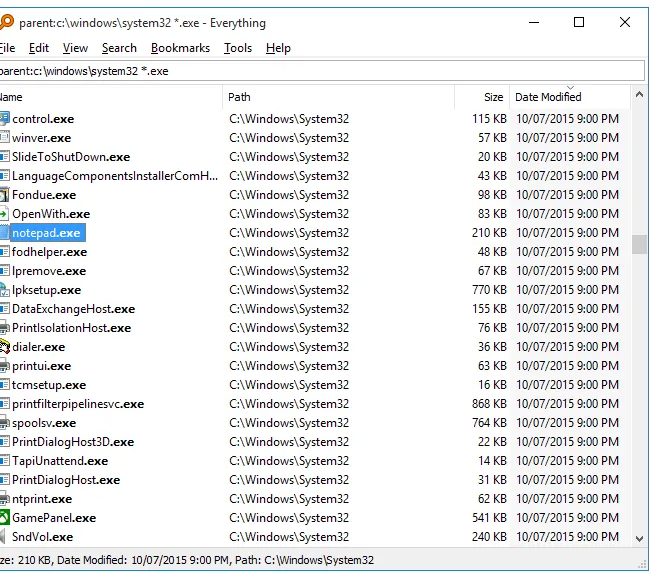The image size is (649, 573).
Task: Click the SndVol.exe speaker icon
Action: coord(4,537)
